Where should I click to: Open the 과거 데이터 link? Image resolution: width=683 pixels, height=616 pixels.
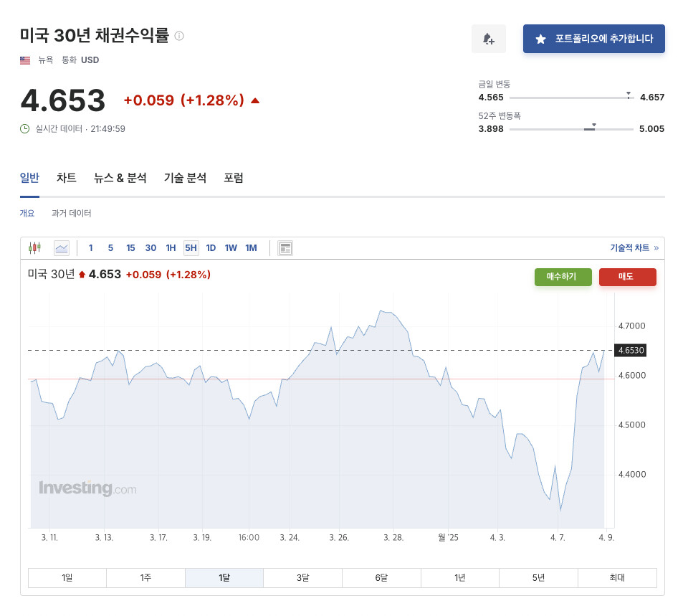click(71, 213)
